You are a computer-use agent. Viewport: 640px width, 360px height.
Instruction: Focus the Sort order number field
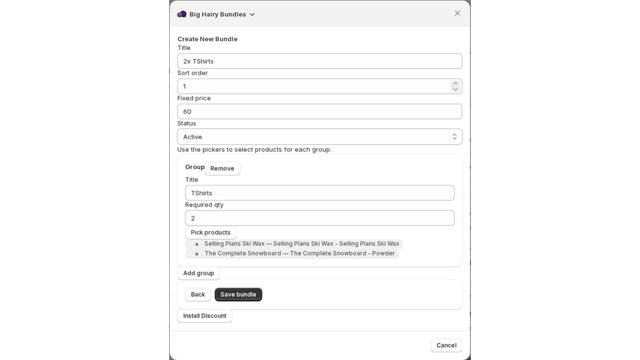pyautogui.click(x=314, y=86)
